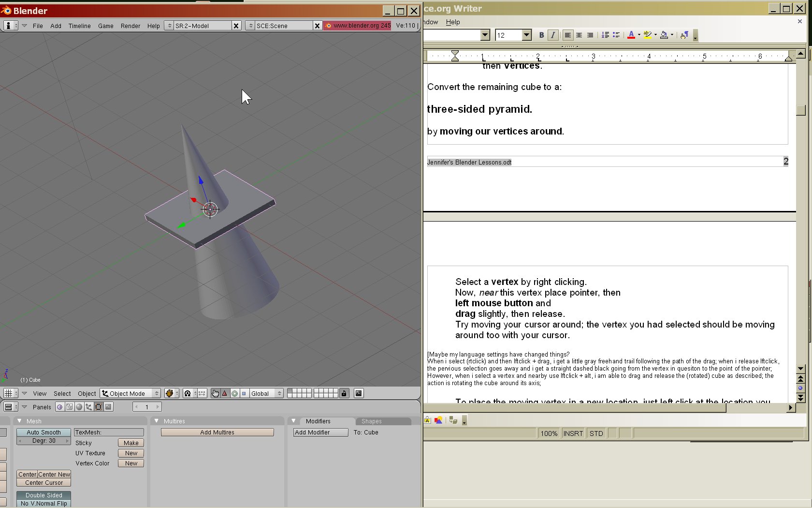Toggle Italic in Writer toolbar

pyautogui.click(x=553, y=35)
